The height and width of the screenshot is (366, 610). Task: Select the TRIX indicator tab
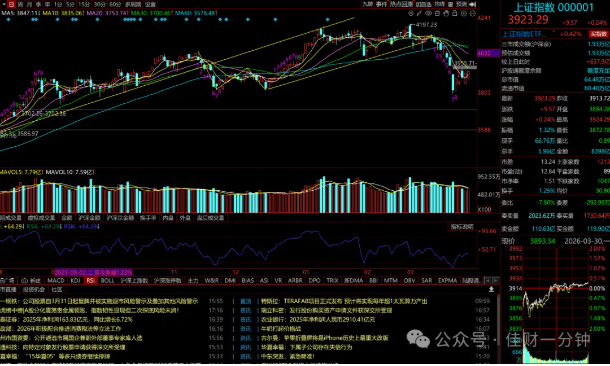tap(332, 280)
